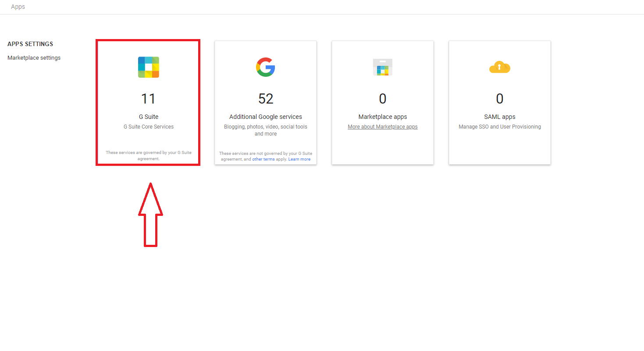The height and width of the screenshot is (351, 644).
Task: Click the SAML apps cloud key icon
Action: click(x=500, y=67)
